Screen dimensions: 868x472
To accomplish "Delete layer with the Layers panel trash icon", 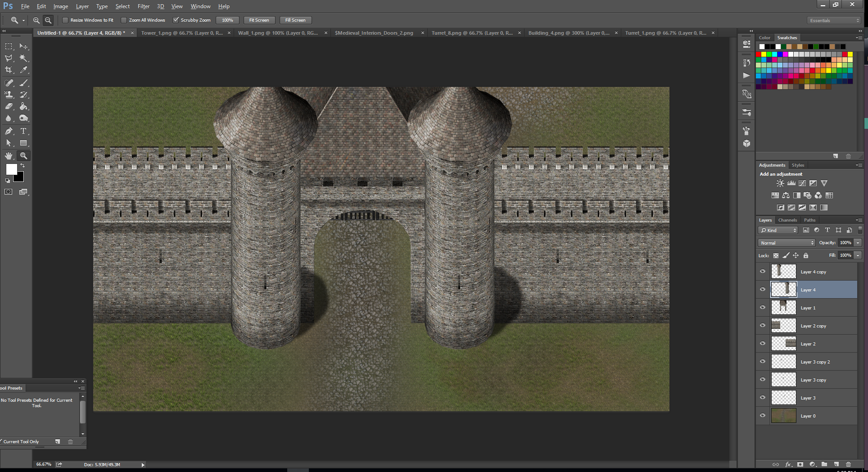I will click(848, 464).
